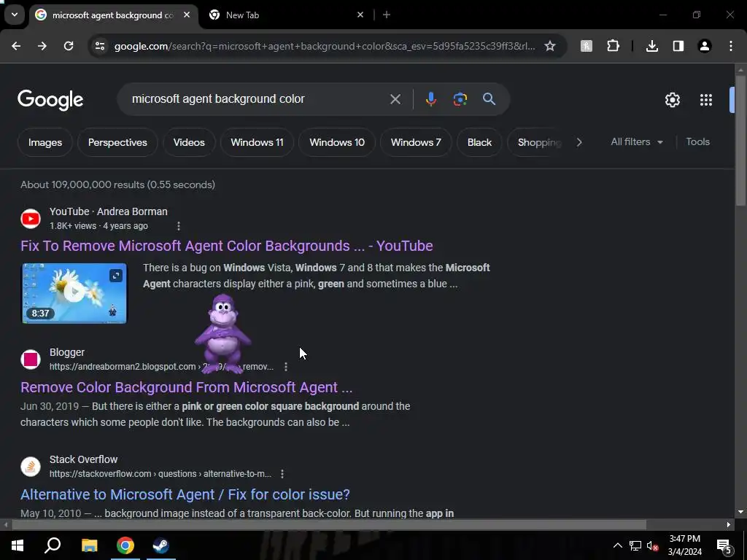Close the microsoft agent search tab
This screenshot has height=560, width=747.
[x=187, y=15]
